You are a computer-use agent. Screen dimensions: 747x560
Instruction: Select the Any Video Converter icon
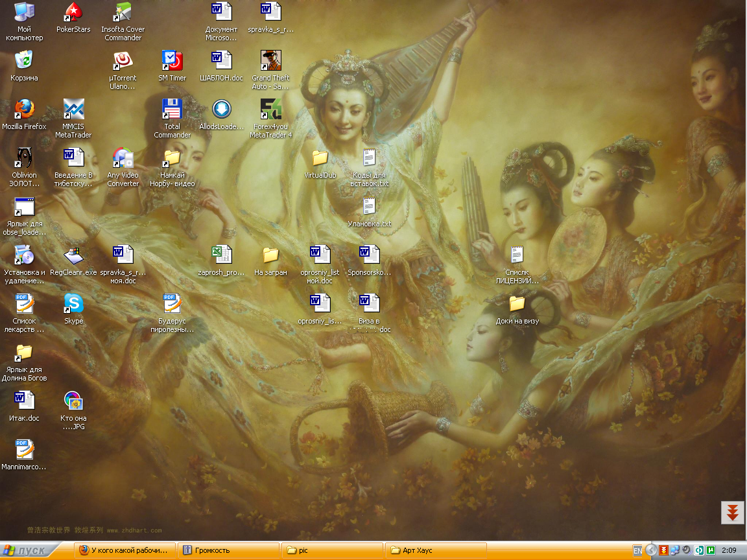(123, 158)
